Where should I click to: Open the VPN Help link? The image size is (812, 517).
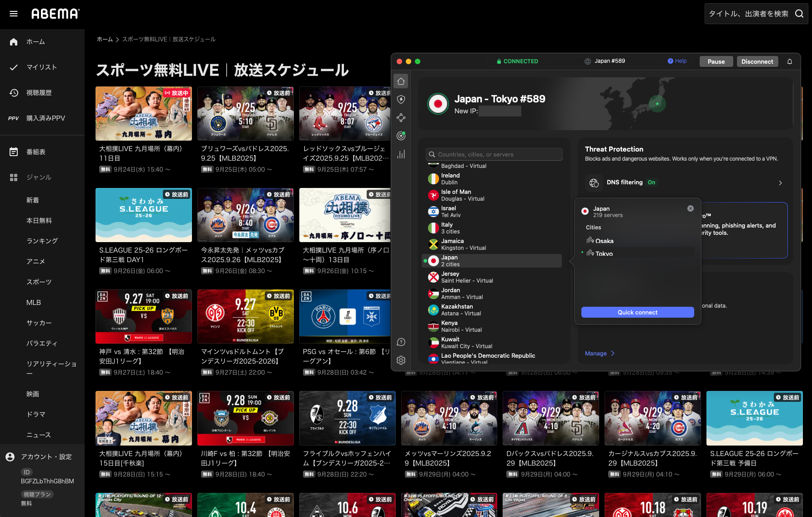677,61
